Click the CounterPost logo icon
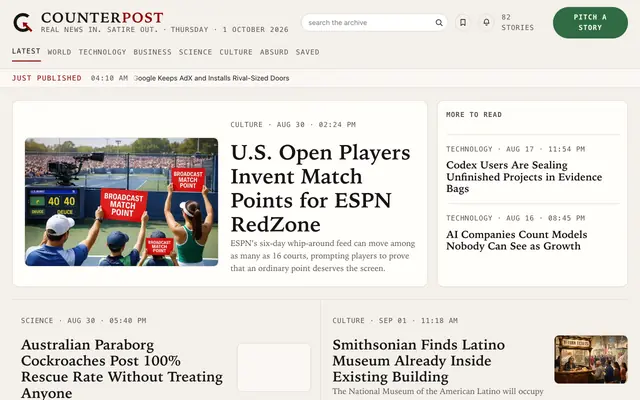 pyautogui.click(x=22, y=22)
